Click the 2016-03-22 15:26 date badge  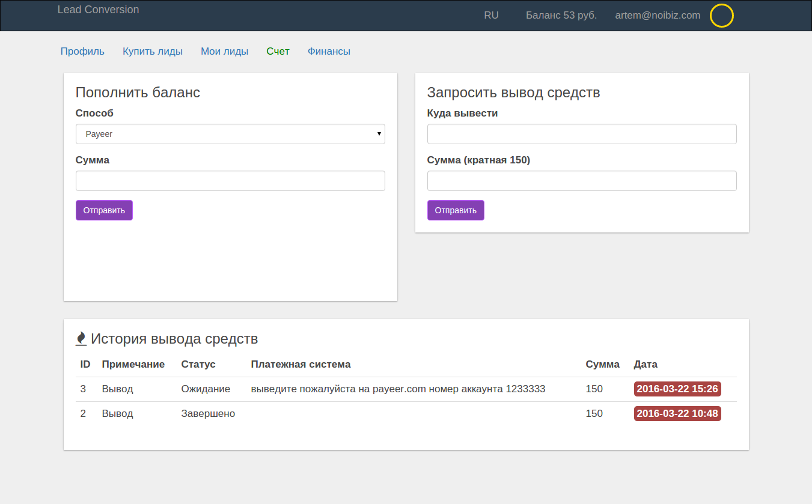[x=677, y=389]
